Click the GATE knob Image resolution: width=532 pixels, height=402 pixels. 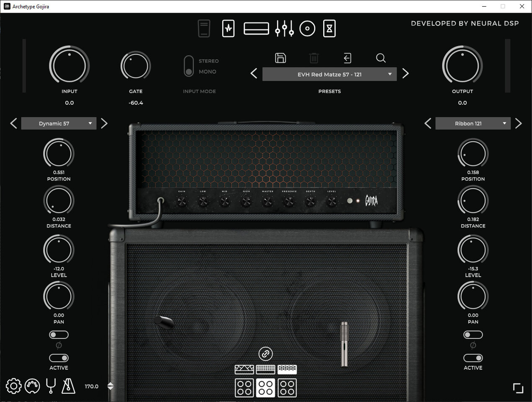pos(135,66)
